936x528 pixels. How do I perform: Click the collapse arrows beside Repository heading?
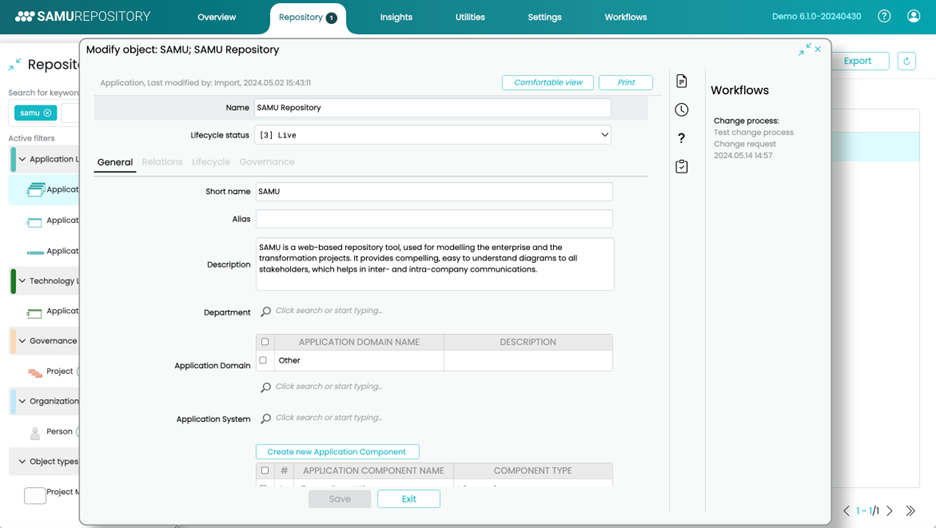pos(15,64)
